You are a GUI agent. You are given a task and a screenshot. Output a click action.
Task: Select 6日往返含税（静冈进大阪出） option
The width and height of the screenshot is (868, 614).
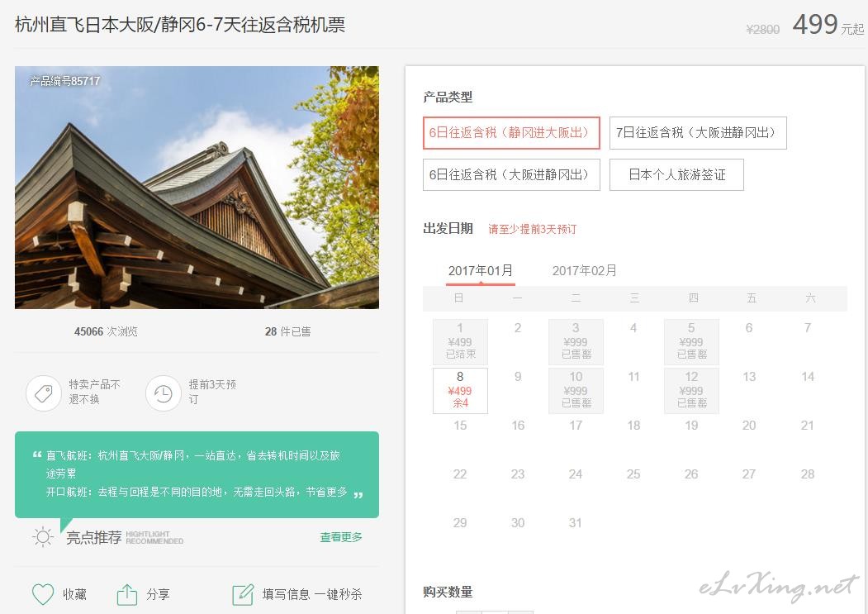click(511, 132)
